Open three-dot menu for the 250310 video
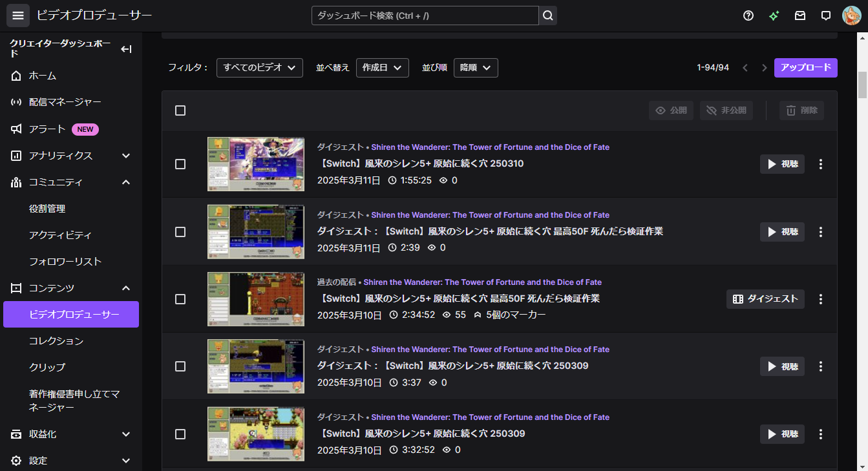This screenshot has width=868, height=471. (821, 164)
